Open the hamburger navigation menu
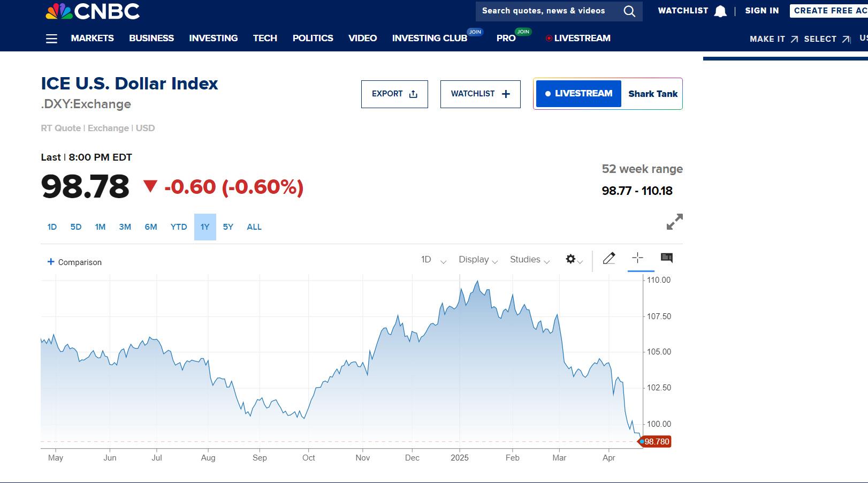The height and width of the screenshot is (483, 868). [51, 39]
